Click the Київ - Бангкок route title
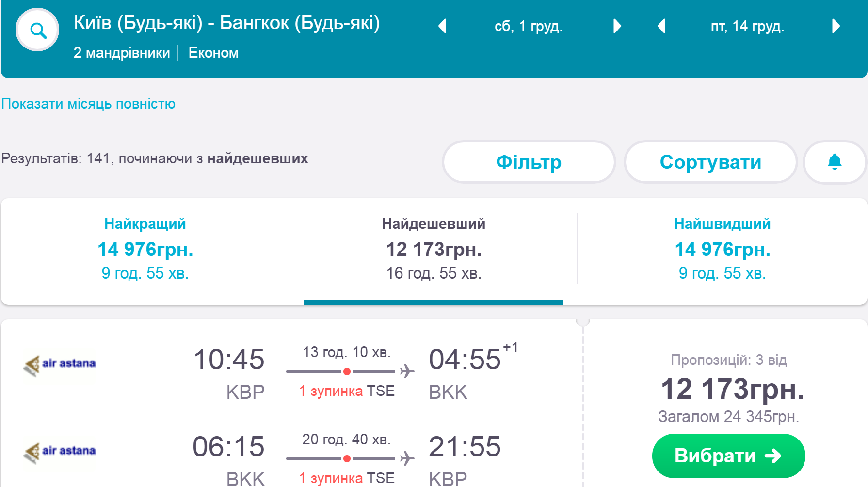 click(x=227, y=23)
